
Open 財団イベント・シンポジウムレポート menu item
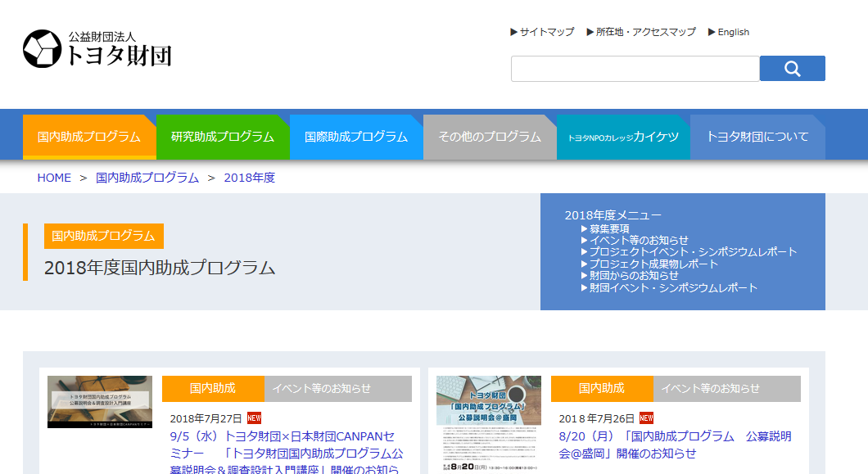coord(673,287)
